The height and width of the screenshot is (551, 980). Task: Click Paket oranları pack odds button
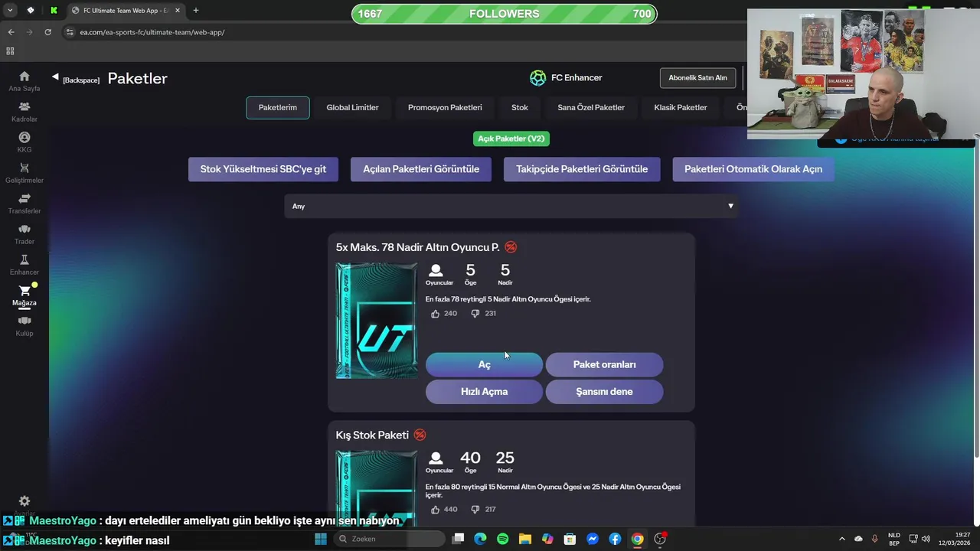click(x=605, y=365)
